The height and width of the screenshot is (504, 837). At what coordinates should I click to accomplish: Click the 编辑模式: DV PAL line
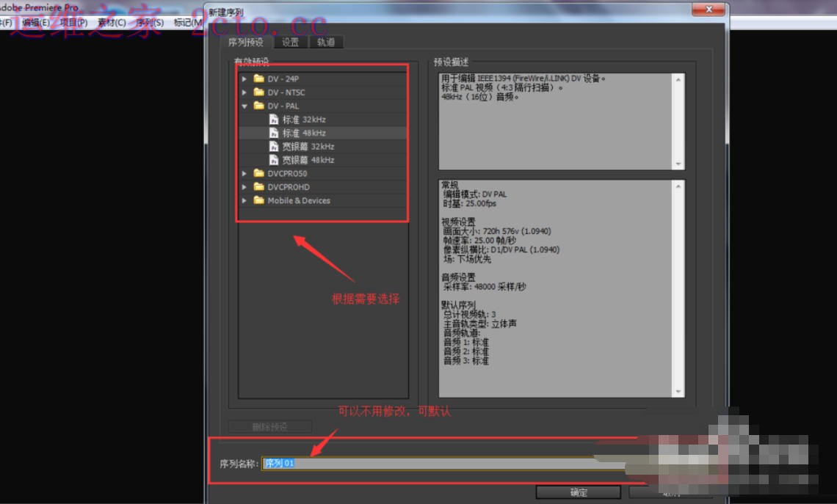[x=474, y=194]
